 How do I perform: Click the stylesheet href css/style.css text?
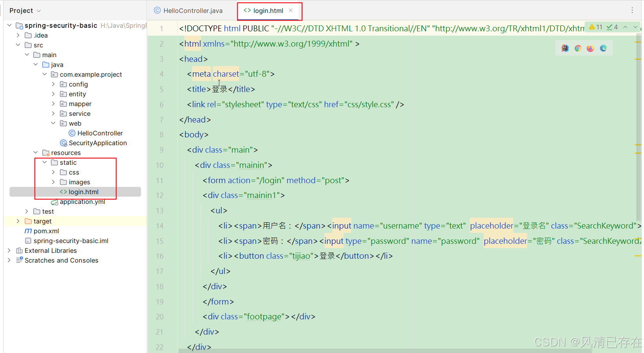point(359,104)
